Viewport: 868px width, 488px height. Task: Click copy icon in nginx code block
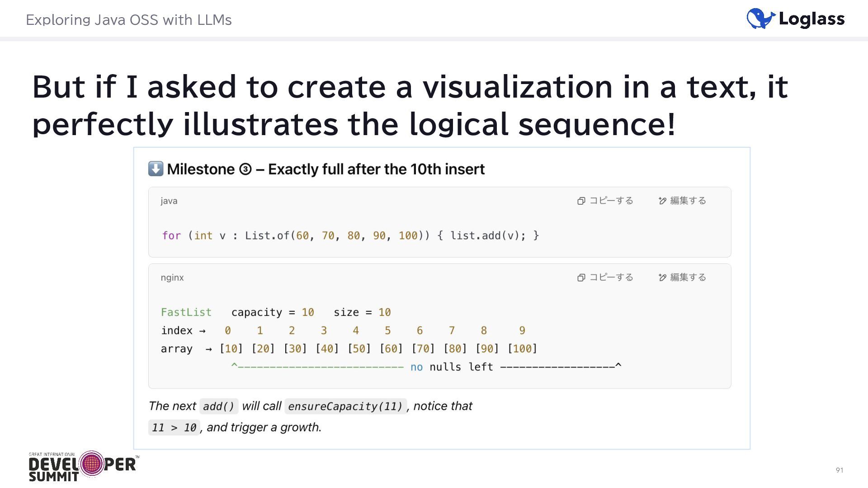click(581, 277)
